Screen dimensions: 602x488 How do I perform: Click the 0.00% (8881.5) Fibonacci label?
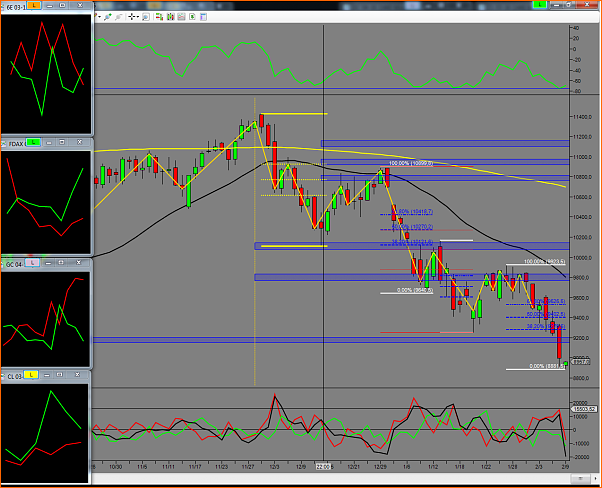pyautogui.click(x=547, y=366)
